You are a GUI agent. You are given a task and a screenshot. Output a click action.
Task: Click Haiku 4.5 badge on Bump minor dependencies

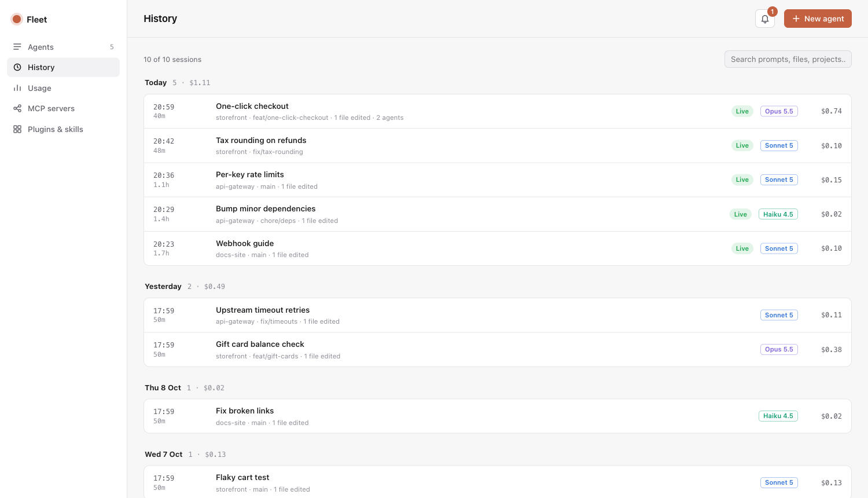778,214
